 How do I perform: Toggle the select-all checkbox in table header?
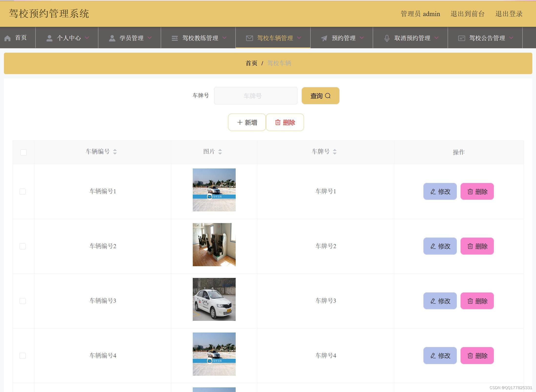tap(23, 152)
